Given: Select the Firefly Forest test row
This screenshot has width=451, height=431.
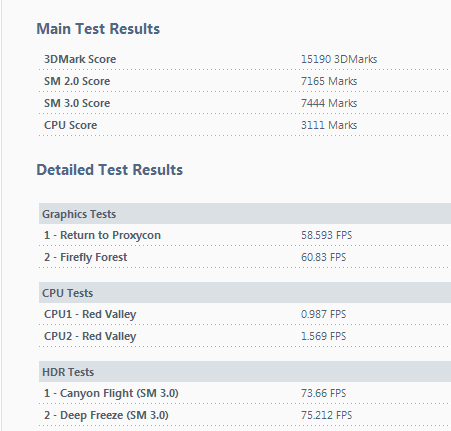Looking at the screenshot, I should click(x=245, y=257).
